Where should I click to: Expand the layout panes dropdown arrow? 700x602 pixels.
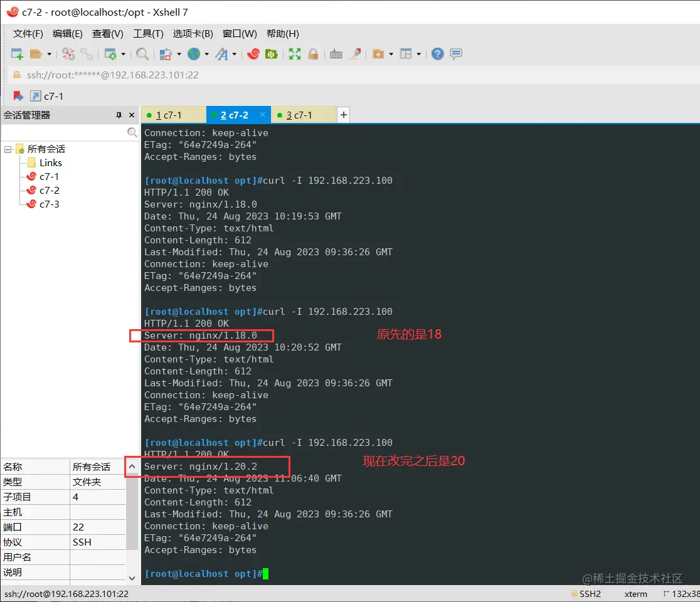click(419, 55)
